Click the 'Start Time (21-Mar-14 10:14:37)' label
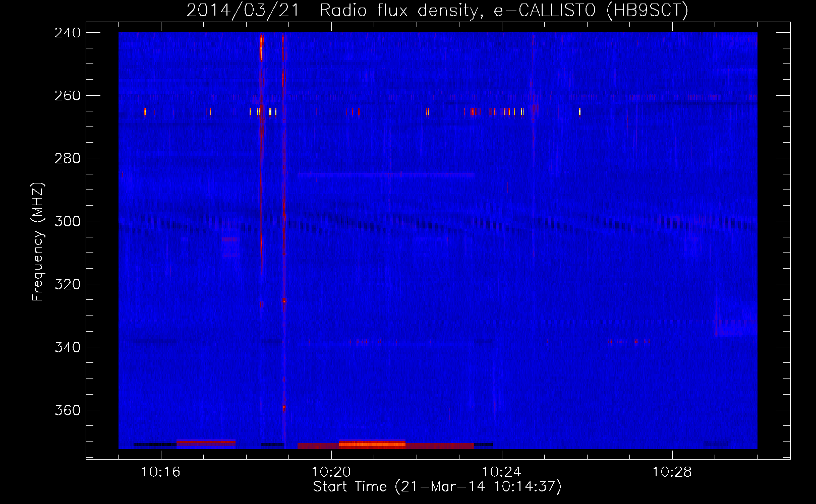This screenshot has width=816, height=504. [437, 487]
